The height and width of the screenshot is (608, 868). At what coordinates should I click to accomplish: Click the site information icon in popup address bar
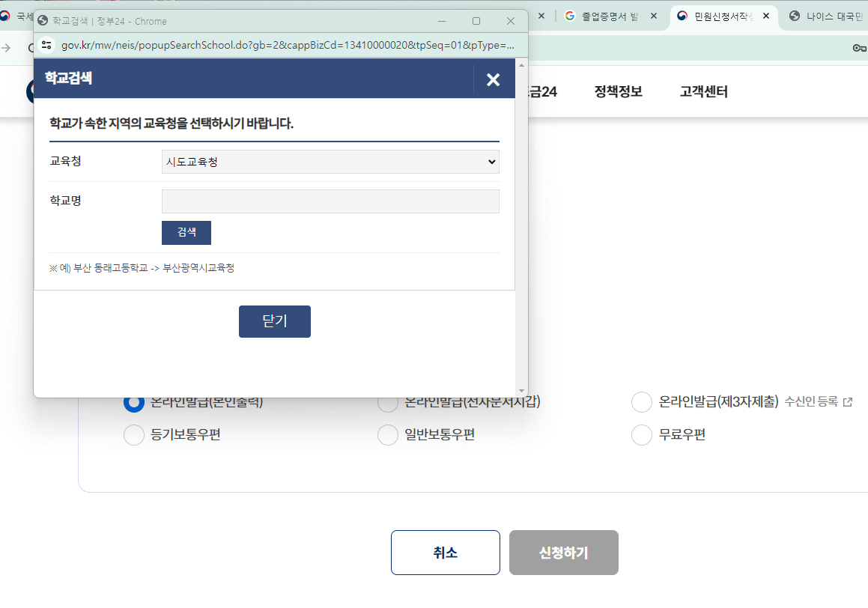[46, 45]
